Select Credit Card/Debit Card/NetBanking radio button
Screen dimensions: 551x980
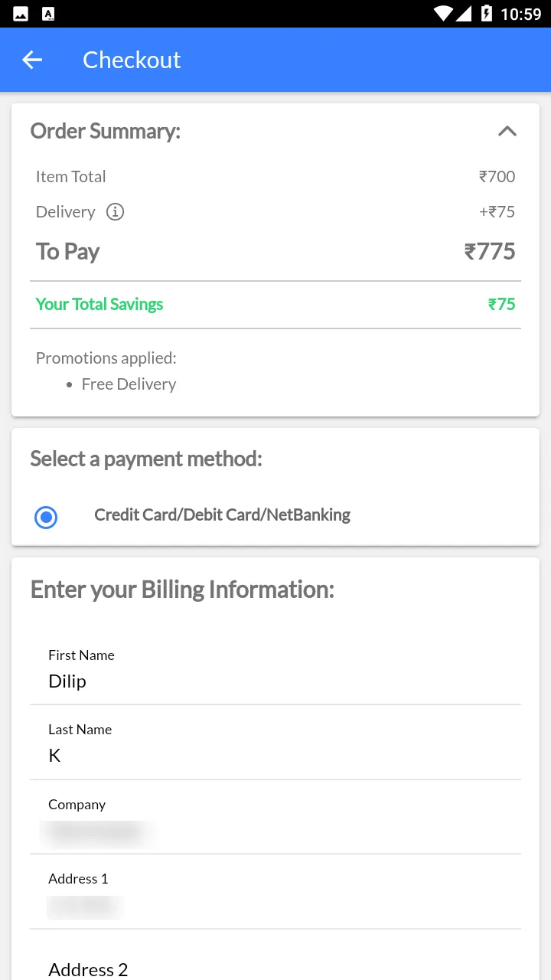[x=46, y=518]
